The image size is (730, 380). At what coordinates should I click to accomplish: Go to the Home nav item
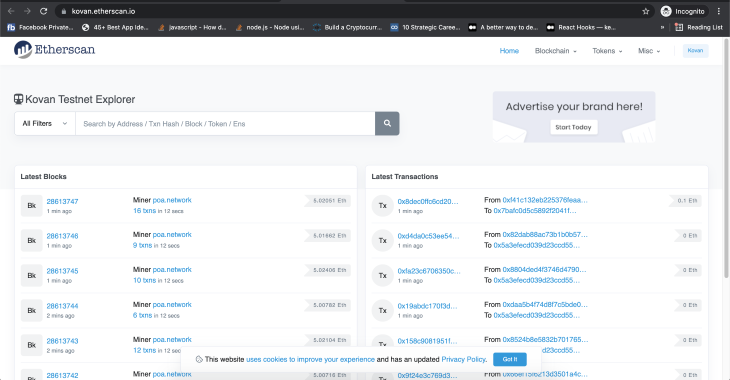coord(509,51)
